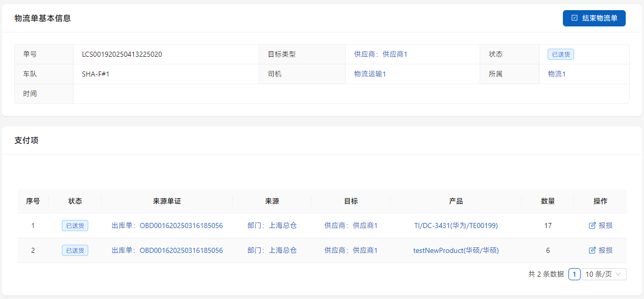Click the 报损 edit icon in row 1

(592, 226)
